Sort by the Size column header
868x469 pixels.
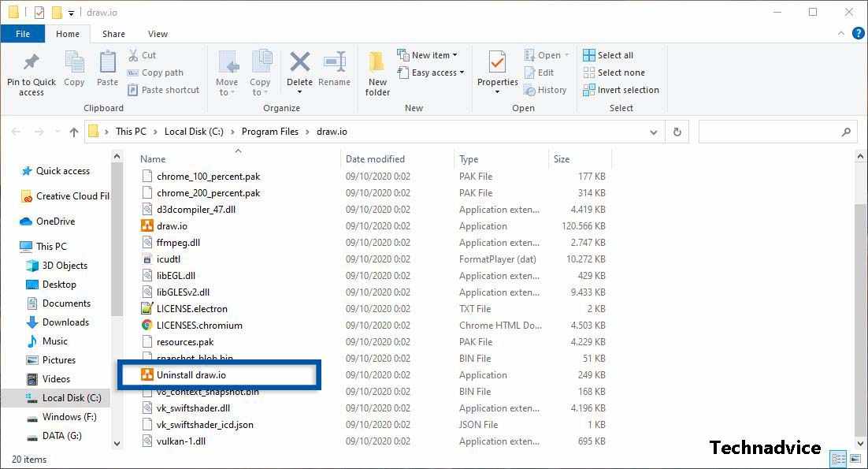562,159
